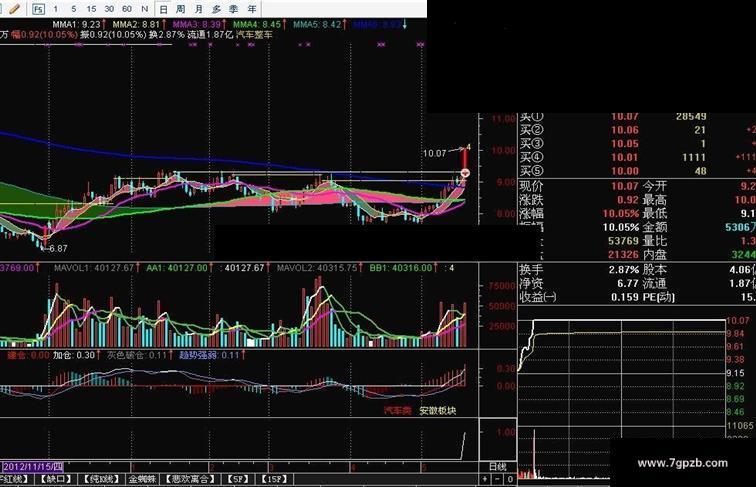Select the 多 multi-period view
Image resolution: width=756 pixels, height=487 pixels.
point(216,9)
